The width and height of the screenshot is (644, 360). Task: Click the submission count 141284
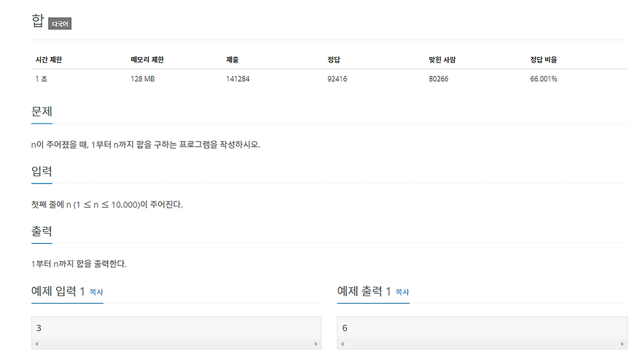click(x=237, y=79)
